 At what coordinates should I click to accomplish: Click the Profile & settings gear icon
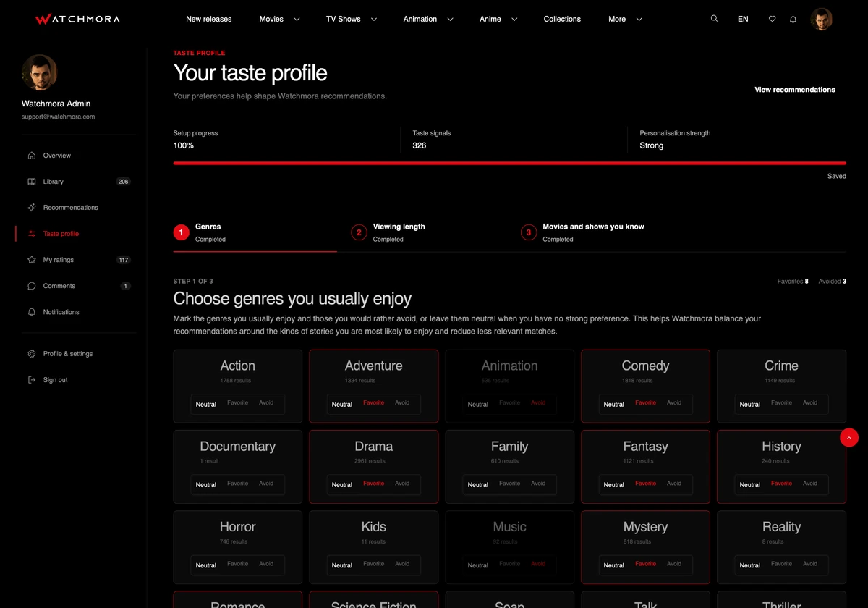pos(32,354)
